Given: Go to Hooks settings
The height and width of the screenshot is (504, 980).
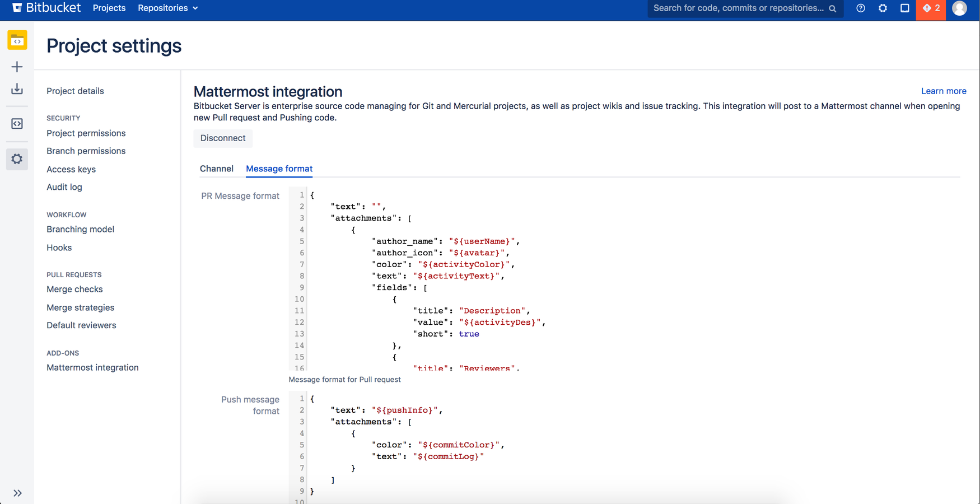Looking at the screenshot, I should [59, 248].
